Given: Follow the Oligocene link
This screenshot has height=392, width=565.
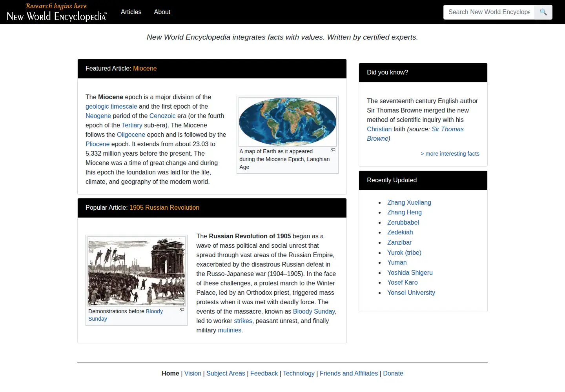Looking at the screenshot, I should click(131, 135).
